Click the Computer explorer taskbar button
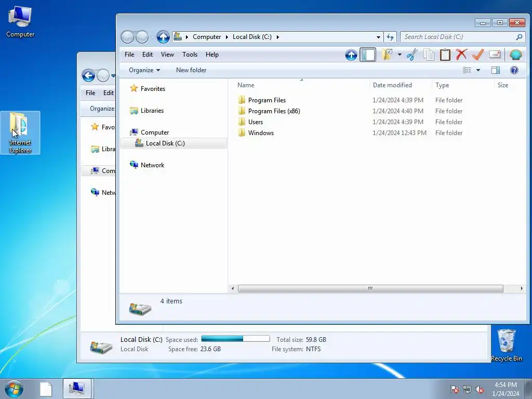This screenshot has height=399, width=532. click(77, 389)
